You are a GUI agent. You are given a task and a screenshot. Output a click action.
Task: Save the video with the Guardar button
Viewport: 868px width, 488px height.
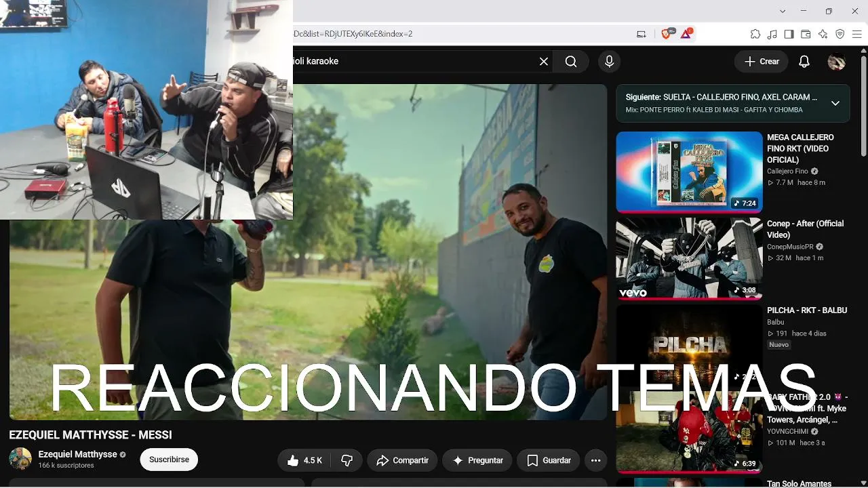548,460
